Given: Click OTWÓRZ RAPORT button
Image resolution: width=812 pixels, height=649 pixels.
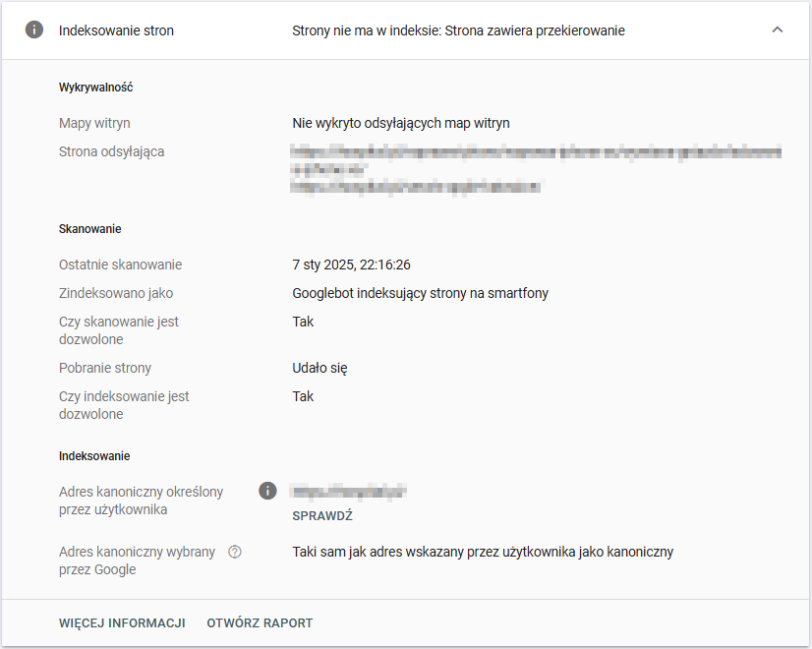Looking at the screenshot, I should (x=260, y=623).
